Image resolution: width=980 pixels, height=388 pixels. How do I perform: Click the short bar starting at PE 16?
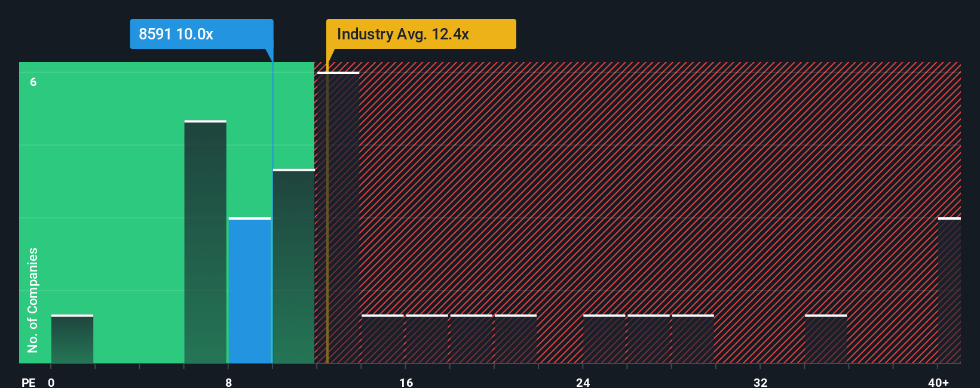pyautogui.click(x=427, y=339)
